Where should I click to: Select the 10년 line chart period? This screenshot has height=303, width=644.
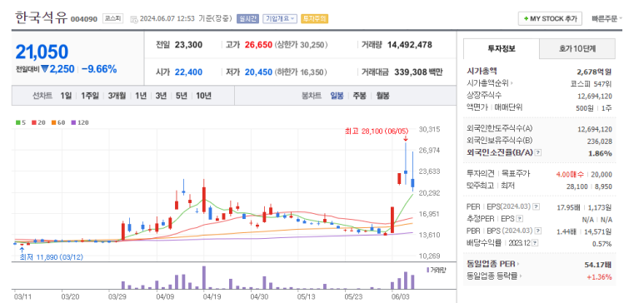coord(204,96)
